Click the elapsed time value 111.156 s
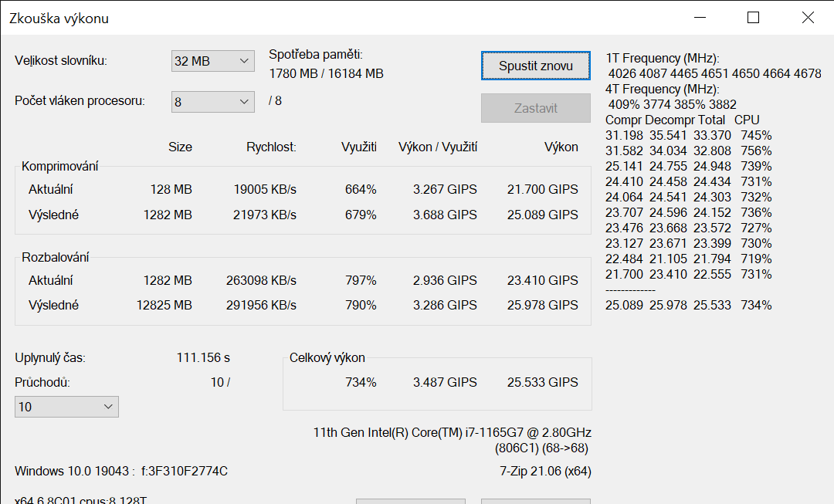Viewport: 834px width, 504px height. point(203,357)
